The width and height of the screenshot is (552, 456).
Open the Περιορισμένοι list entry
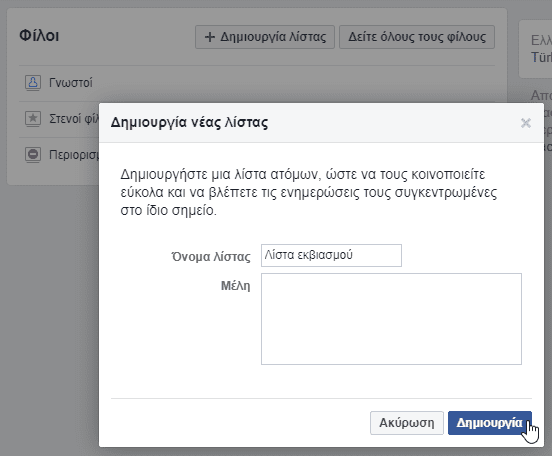(x=74, y=155)
